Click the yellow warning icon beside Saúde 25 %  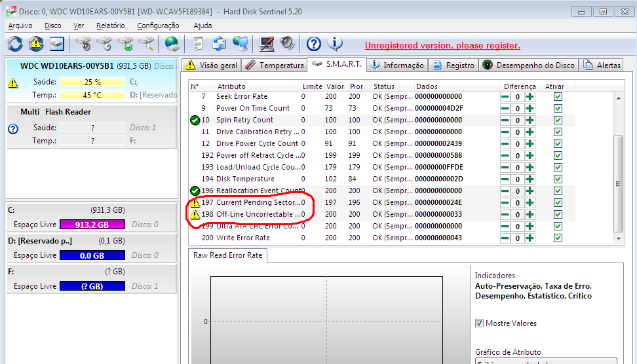[13, 83]
